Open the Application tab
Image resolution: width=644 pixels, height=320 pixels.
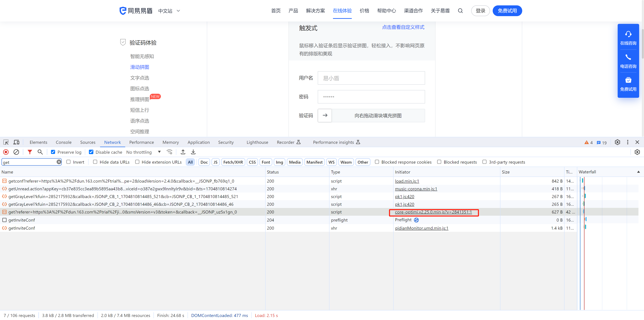click(198, 142)
